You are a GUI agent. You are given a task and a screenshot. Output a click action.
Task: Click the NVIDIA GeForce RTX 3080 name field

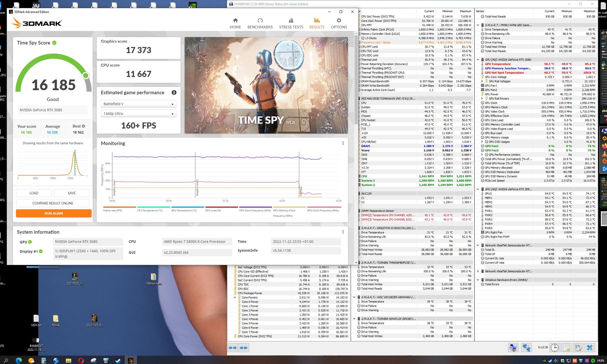tap(53, 110)
